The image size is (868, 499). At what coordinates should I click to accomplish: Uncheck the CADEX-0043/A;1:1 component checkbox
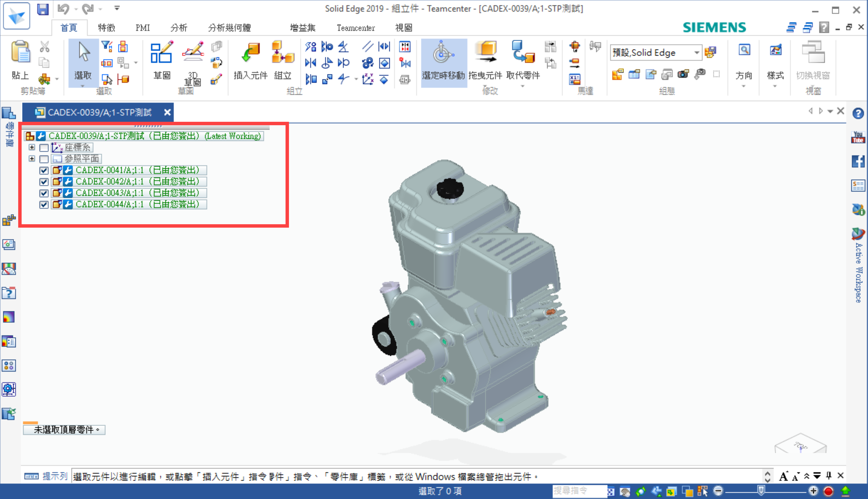pyautogui.click(x=44, y=193)
